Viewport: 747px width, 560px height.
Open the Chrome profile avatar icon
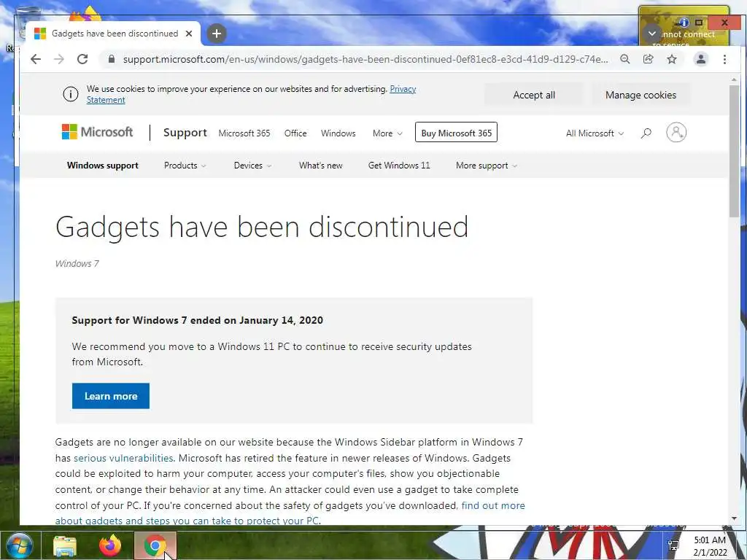[701, 59]
